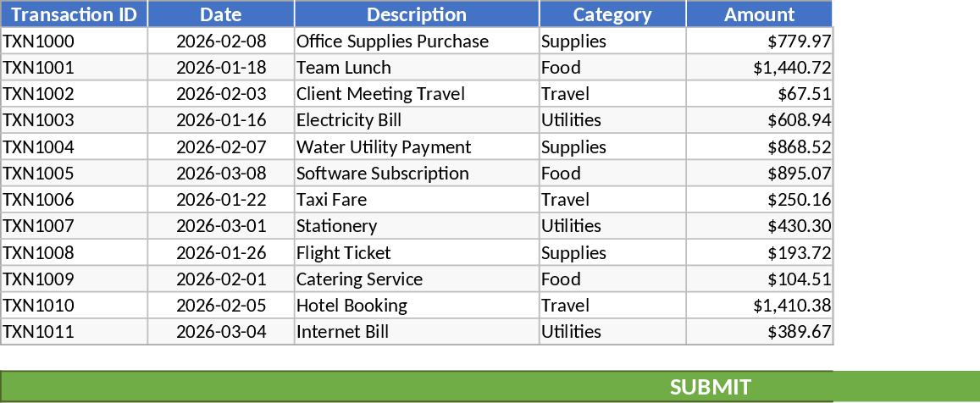Select the Amount column header

coord(759,14)
